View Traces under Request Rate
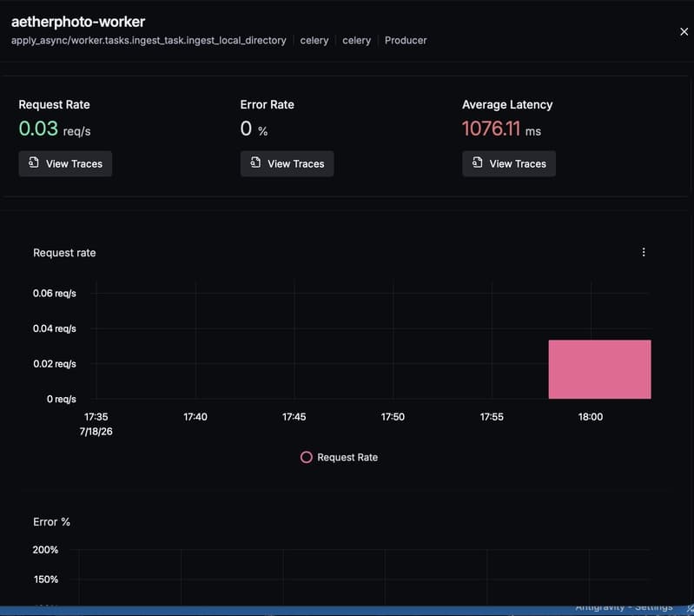This screenshot has width=694, height=616. pyautogui.click(x=65, y=164)
